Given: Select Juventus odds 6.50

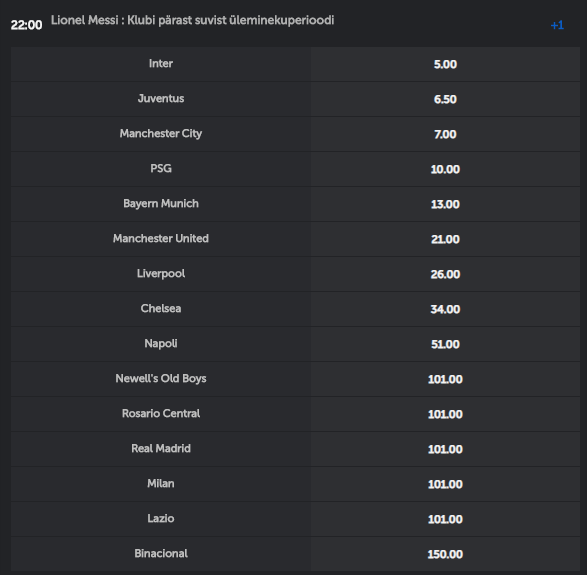Looking at the screenshot, I should (445, 99).
